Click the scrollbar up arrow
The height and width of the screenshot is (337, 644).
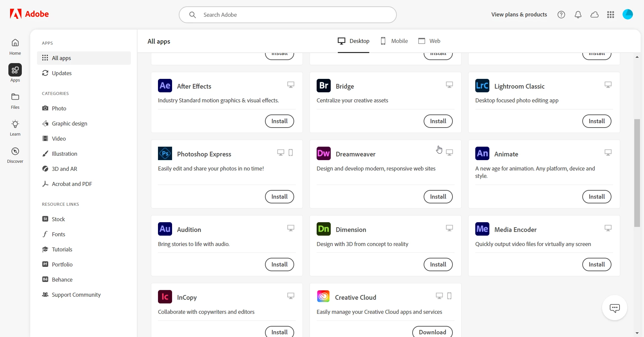click(x=637, y=57)
